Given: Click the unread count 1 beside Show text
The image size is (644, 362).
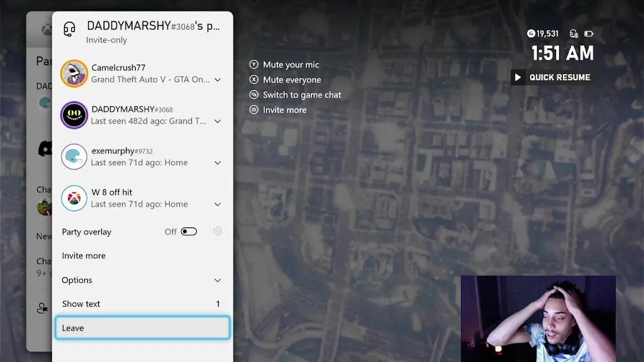Looking at the screenshot, I should click(218, 304).
